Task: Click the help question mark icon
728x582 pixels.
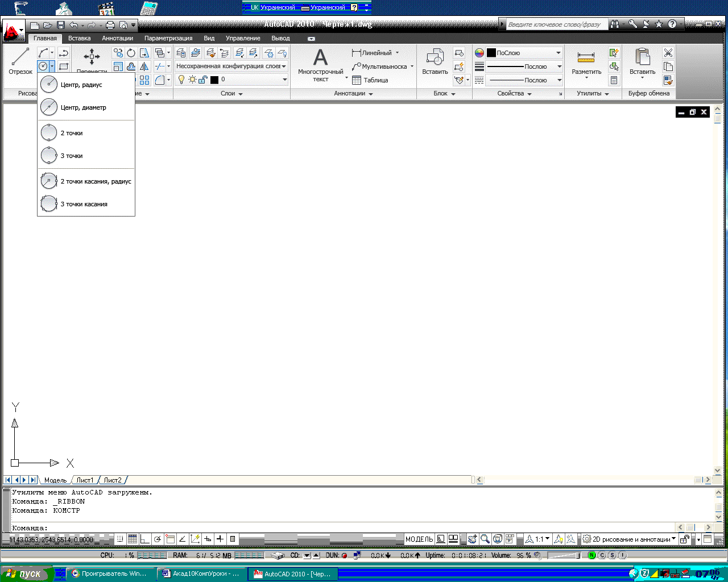Action: pyautogui.click(x=672, y=24)
